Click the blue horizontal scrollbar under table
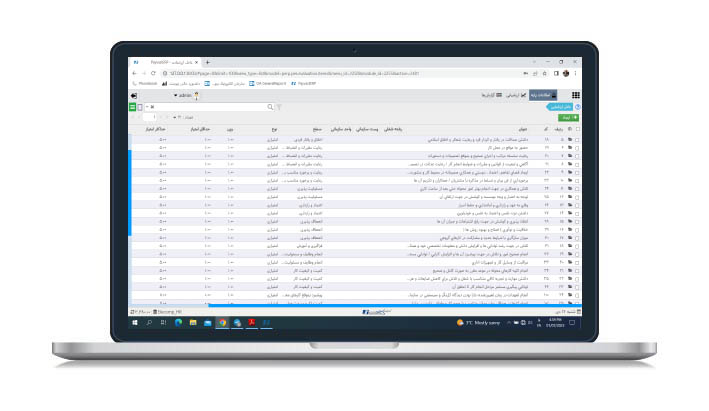The image size is (709, 411). (394, 306)
